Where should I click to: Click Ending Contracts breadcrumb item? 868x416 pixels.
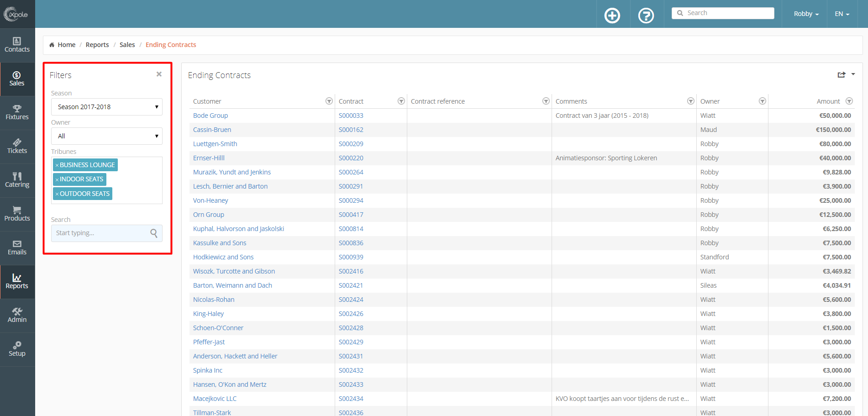171,45
